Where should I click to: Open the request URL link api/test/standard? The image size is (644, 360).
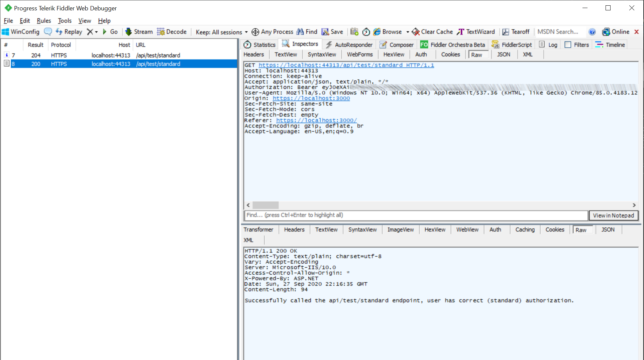(x=346, y=65)
